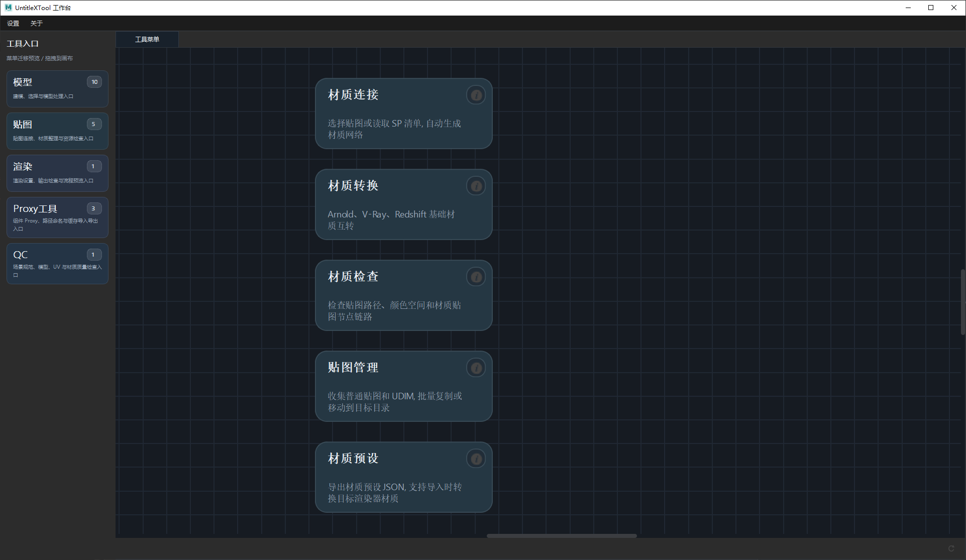Click the count badge 10 on 模型

(94, 82)
